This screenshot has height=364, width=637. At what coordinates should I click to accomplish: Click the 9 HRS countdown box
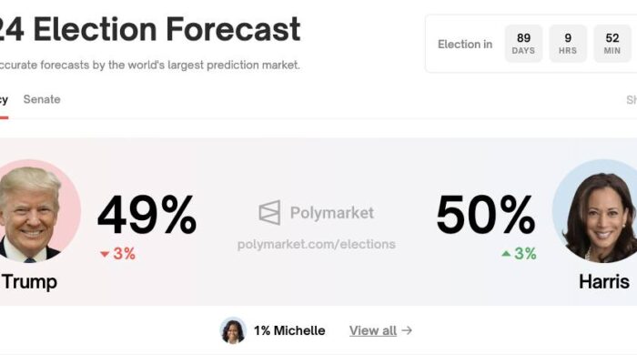pos(568,44)
